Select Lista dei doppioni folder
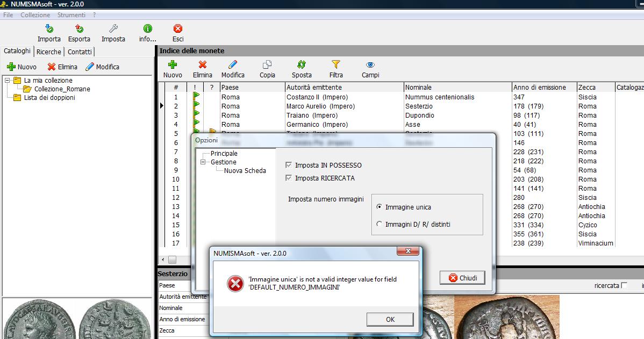The height and width of the screenshot is (339, 644). [49, 98]
